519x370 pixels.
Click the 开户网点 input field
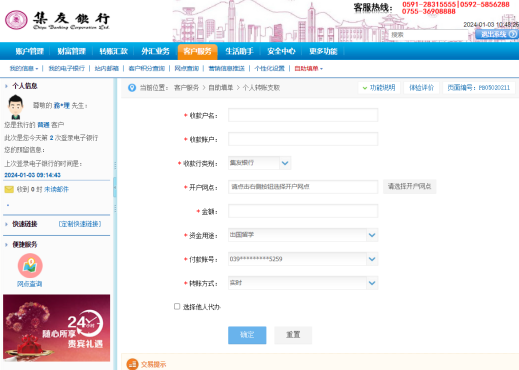tap(303, 187)
